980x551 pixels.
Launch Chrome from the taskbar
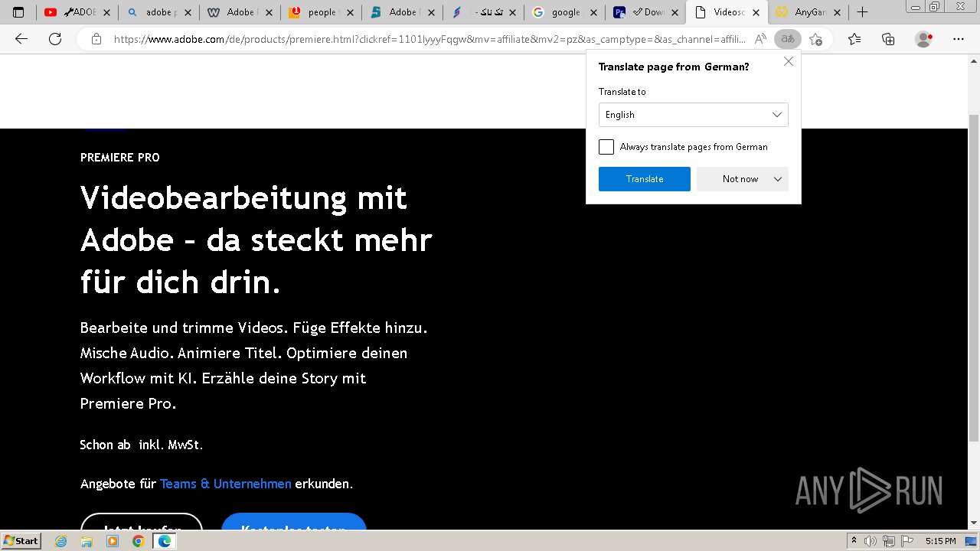[x=139, y=541]
